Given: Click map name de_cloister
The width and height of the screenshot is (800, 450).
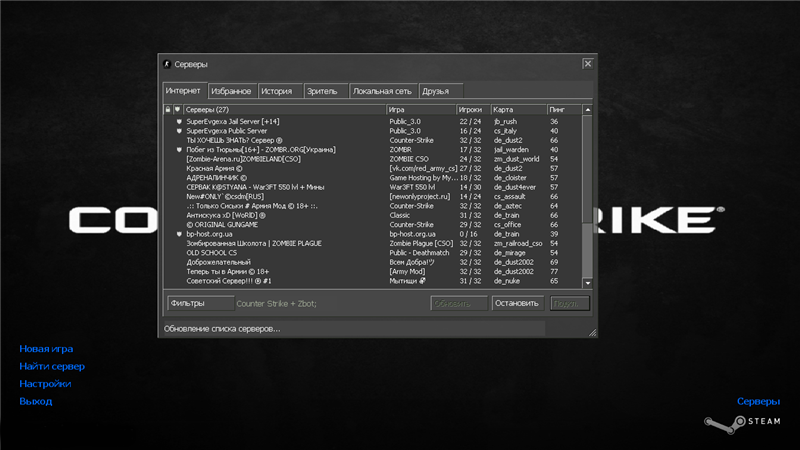Looking at the screenshot, I should click(x=510, y=178).
